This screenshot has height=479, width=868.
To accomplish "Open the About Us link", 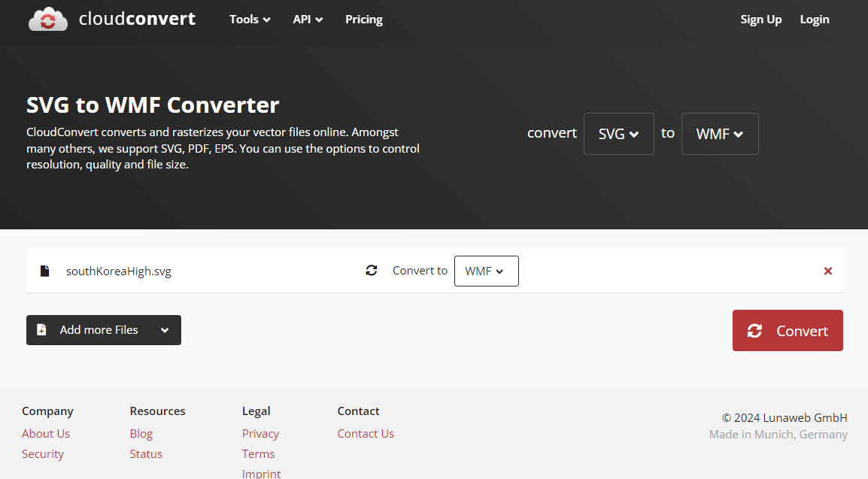I will [x=46, y=434].
